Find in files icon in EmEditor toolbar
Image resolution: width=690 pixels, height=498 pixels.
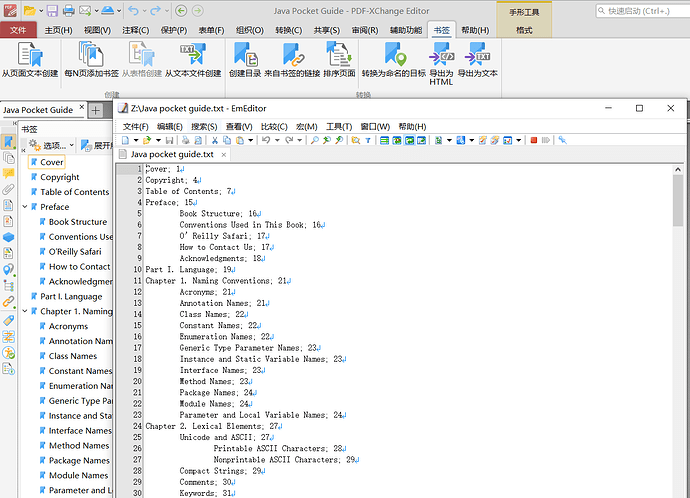click(x=356, y=140)
